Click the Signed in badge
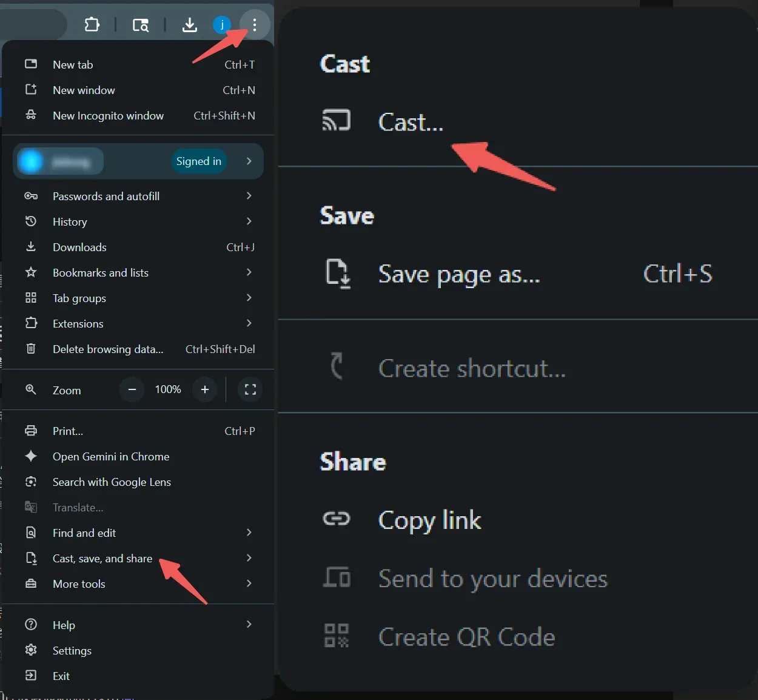Screen dimensions: 758x700 (x=199, y=161)
